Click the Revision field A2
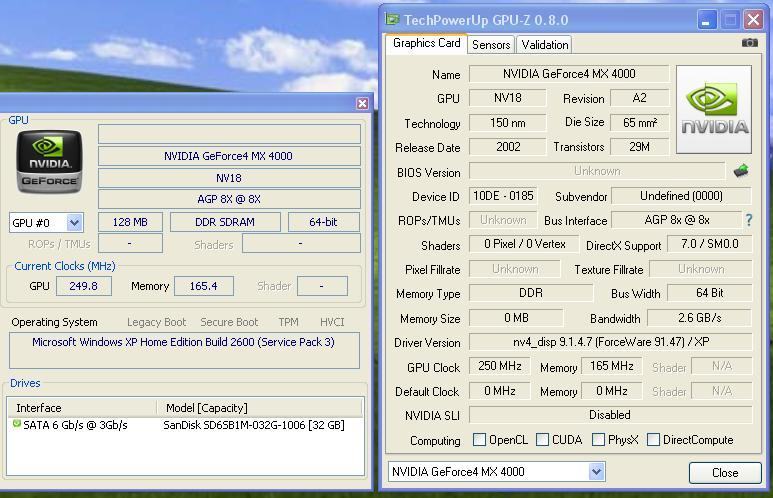Viewport: 773px width, 498px height. (639, 98)
